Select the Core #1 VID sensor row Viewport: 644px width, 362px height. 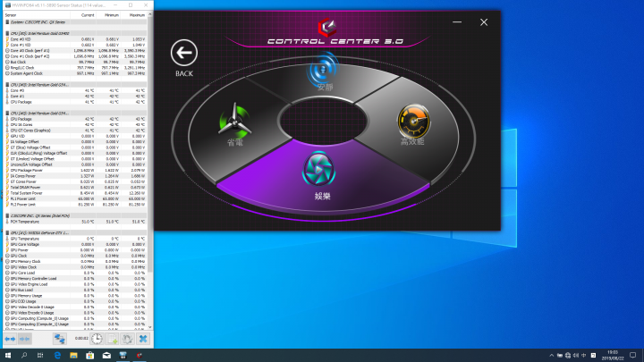coord(75,45)
